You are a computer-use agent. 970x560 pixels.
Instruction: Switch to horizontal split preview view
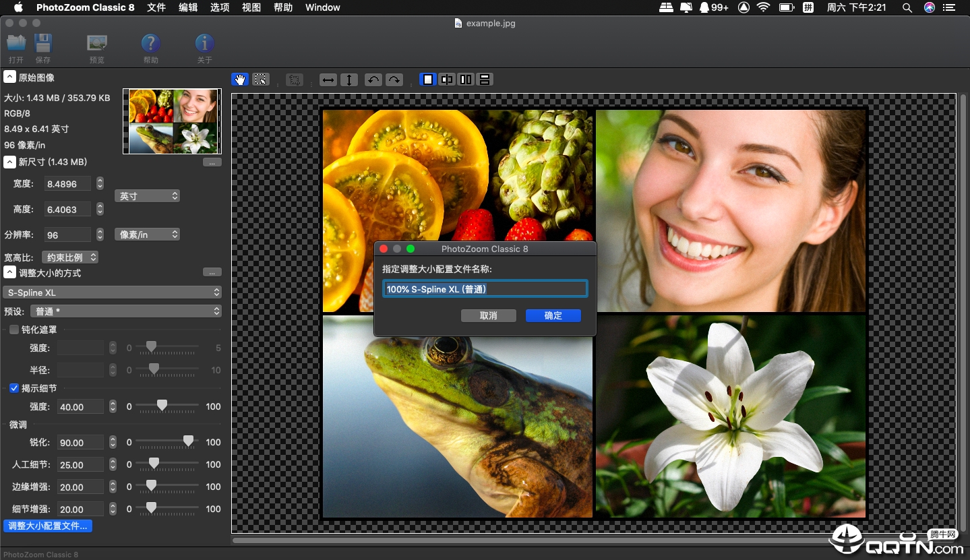(x=484, y=80)
